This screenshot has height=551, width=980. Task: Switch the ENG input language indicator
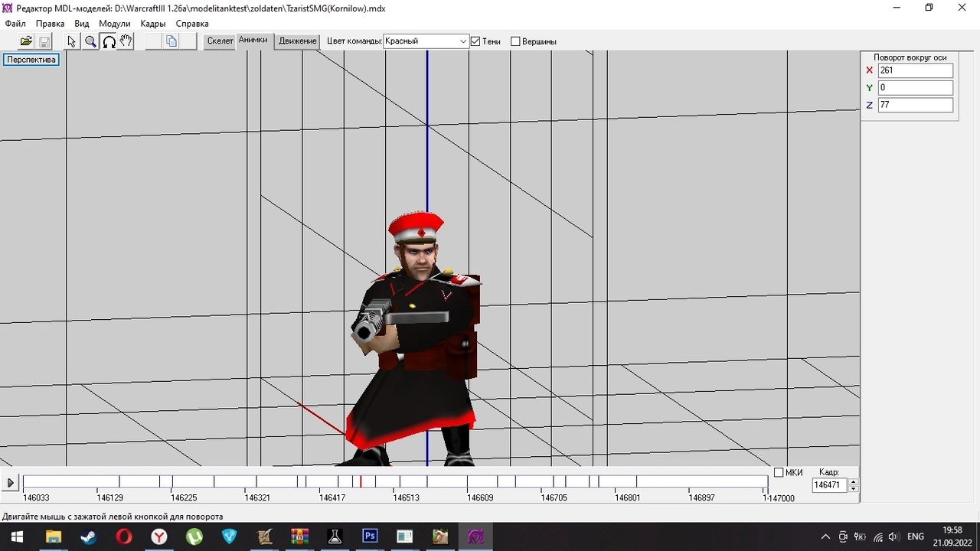(x=916, y=537)
